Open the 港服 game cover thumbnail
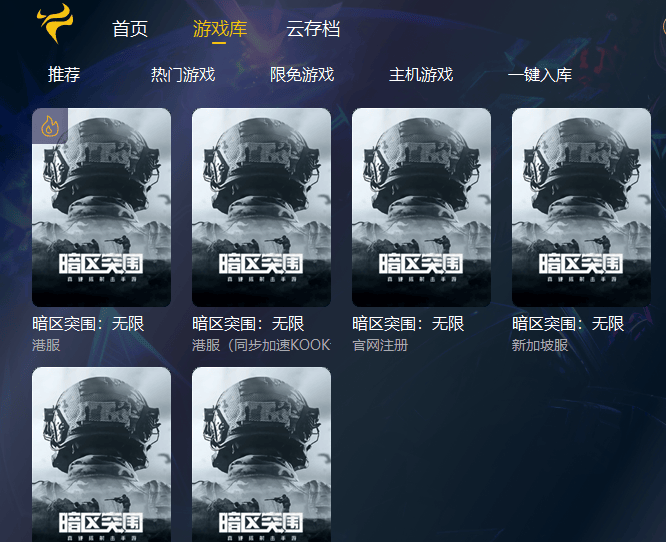The width and height of the screenshot is (666, 542). (102, 207)
